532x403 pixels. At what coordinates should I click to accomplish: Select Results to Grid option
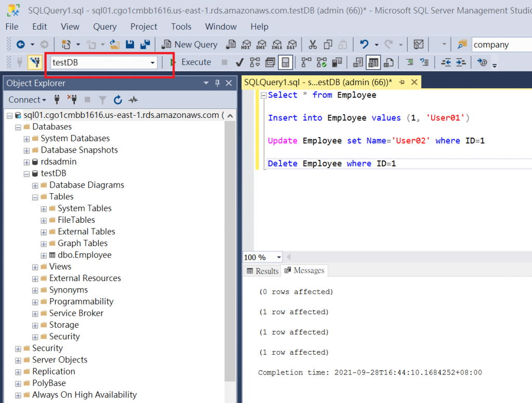pyautogui.click(x=373, y=62)
